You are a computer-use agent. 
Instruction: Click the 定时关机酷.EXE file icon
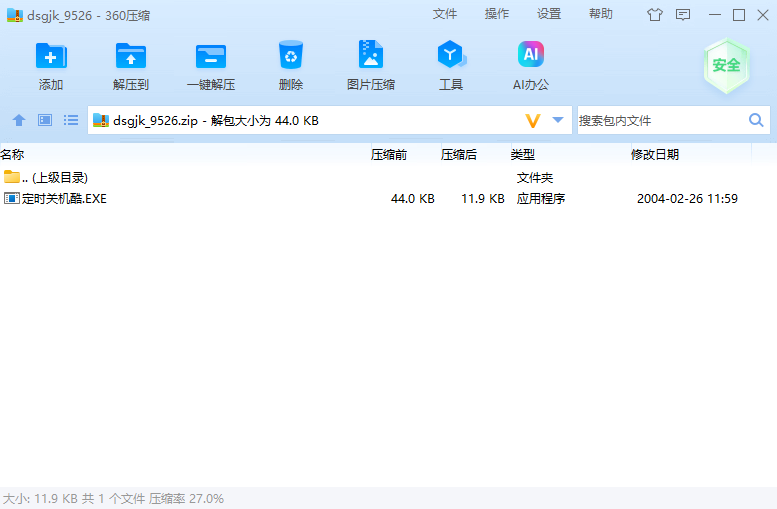[11, 199]
